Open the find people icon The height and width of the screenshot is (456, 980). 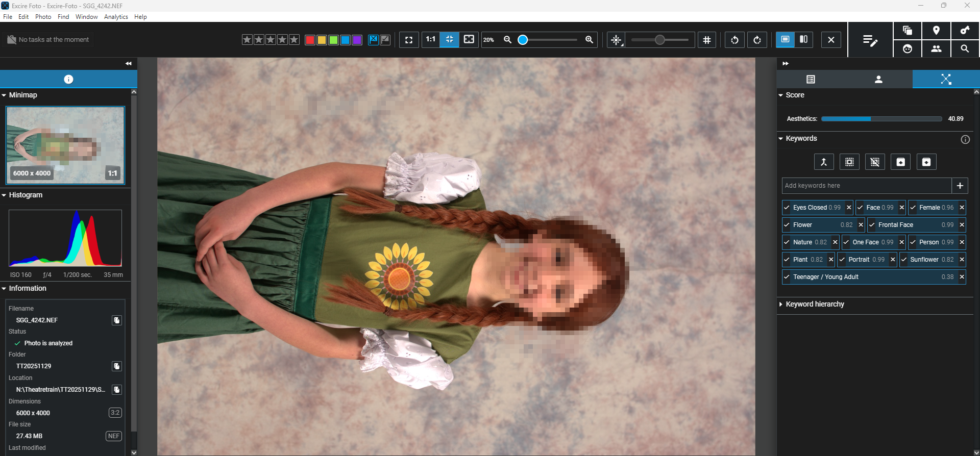click(x=936, y=49)
